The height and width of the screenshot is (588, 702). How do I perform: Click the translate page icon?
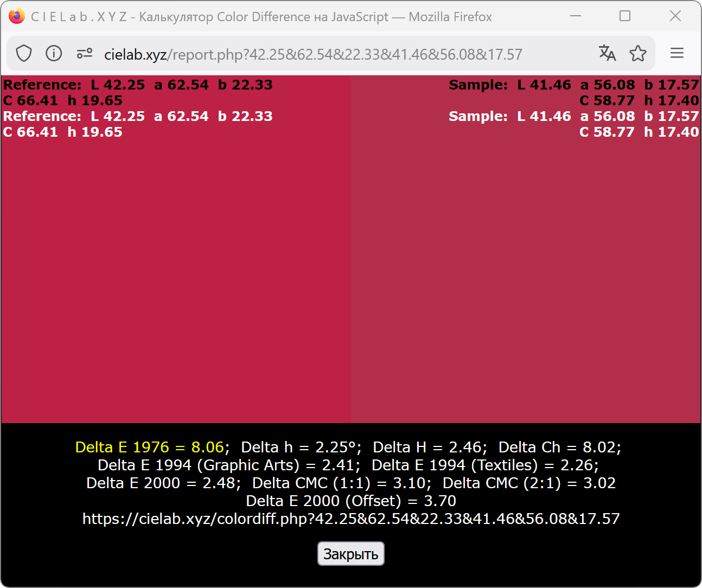[x=607, y=53]
